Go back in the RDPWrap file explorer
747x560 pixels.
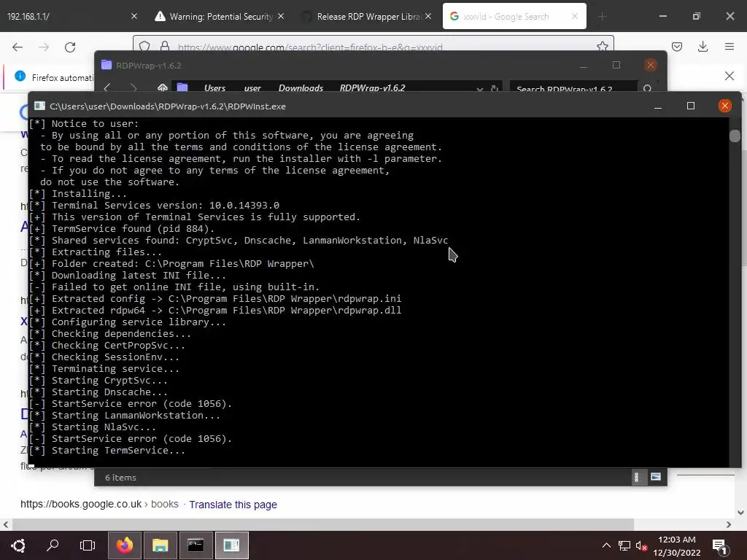click(x=107, y=88)
